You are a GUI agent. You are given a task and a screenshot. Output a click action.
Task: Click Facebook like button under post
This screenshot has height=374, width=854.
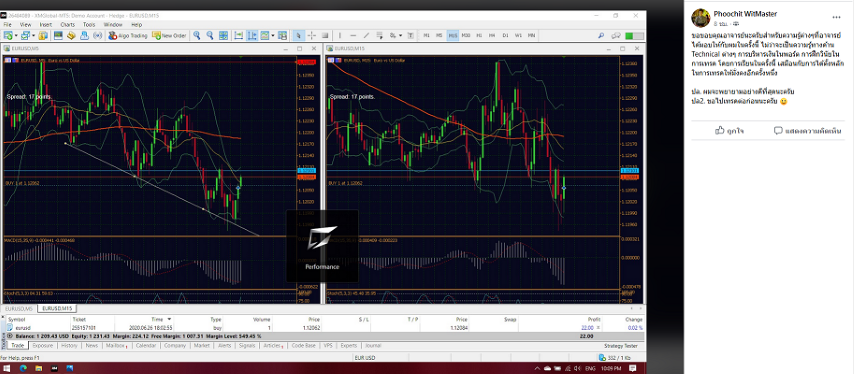click(x=729, y=131)
